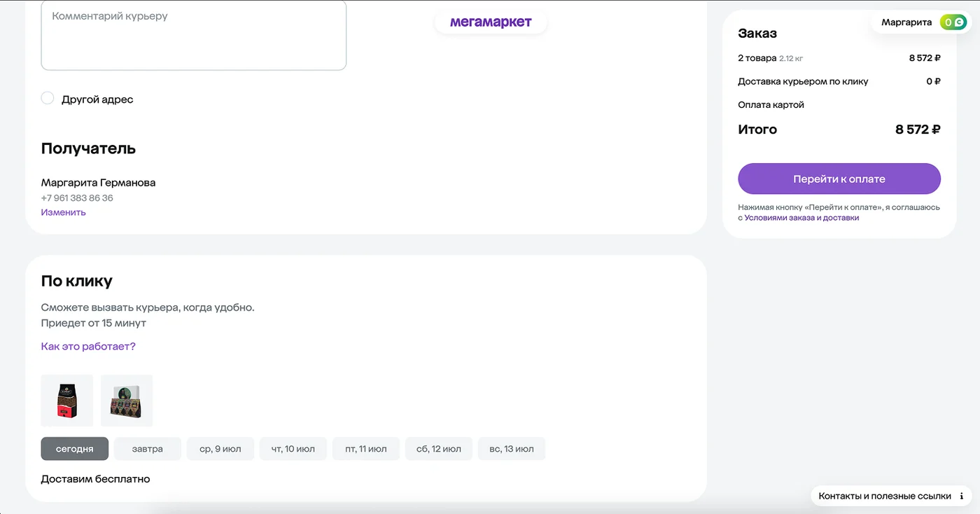Image resolution: width=980 pixels, height=514 pixels.
Task: Open the green bonus counter badge
Action: click(x=953, y=22)
